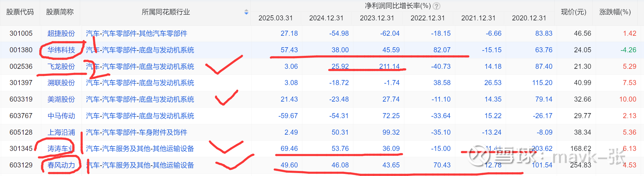Click the 32.66 price for 美湖股份

tap(582, 99)
